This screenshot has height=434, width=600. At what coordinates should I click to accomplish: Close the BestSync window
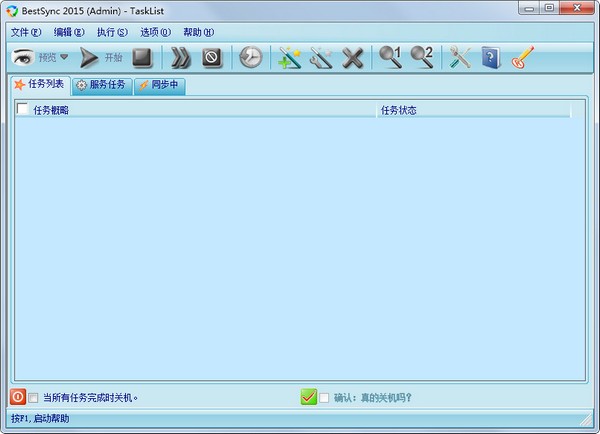(577, 8)
